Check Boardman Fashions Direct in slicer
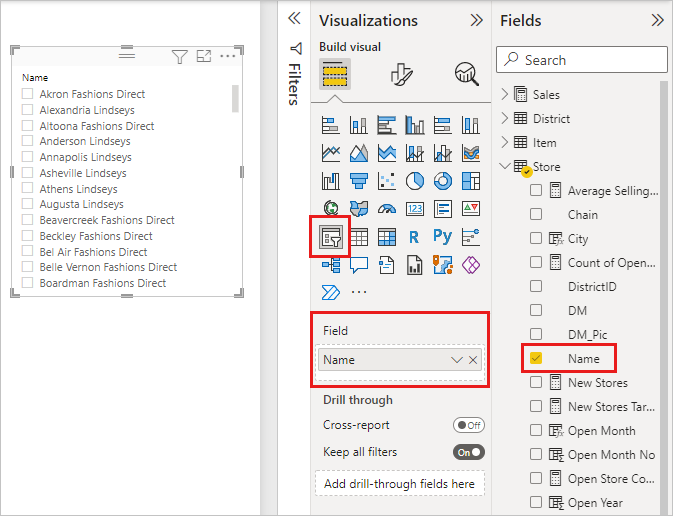The width and height of the screenshot is (673, 516). point(27,282)
